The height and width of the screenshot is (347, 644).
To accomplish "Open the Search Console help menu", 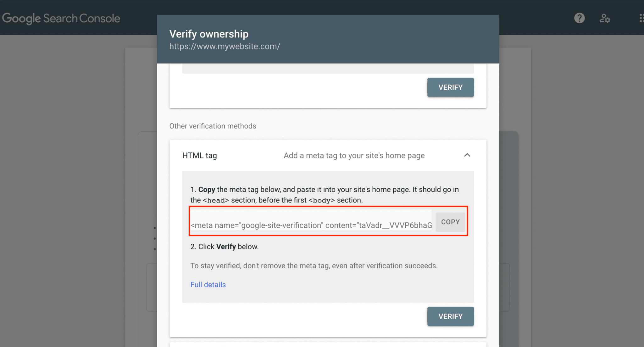I will [580, 18].
